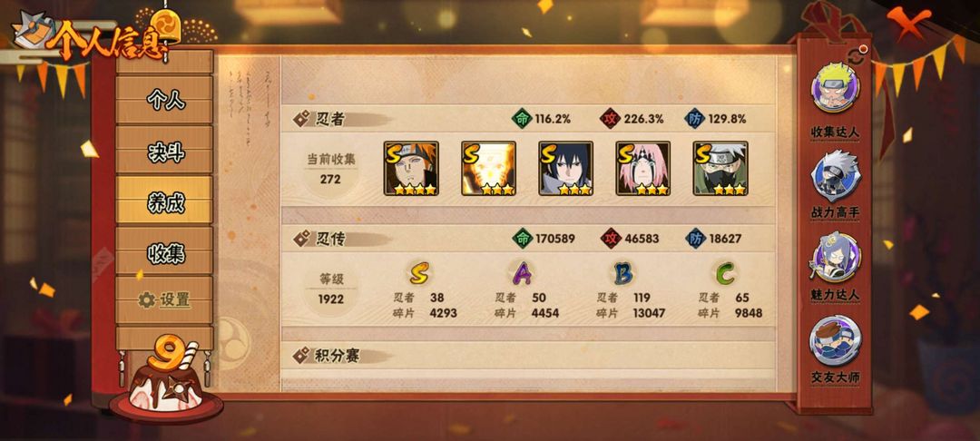The width and height of the screenshot is (980, 441).
Task: Open the 魅力达人 badge icon
Action: 835,258
